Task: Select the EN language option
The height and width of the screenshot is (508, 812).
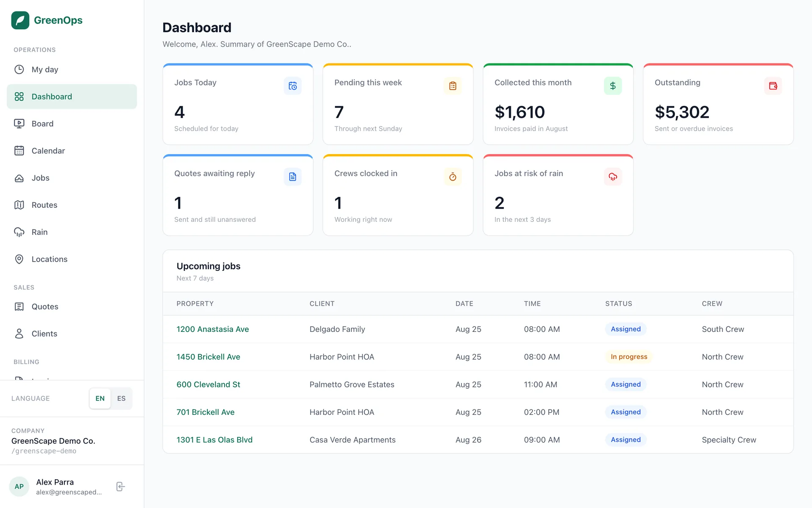Action: [x=100, y=398]
